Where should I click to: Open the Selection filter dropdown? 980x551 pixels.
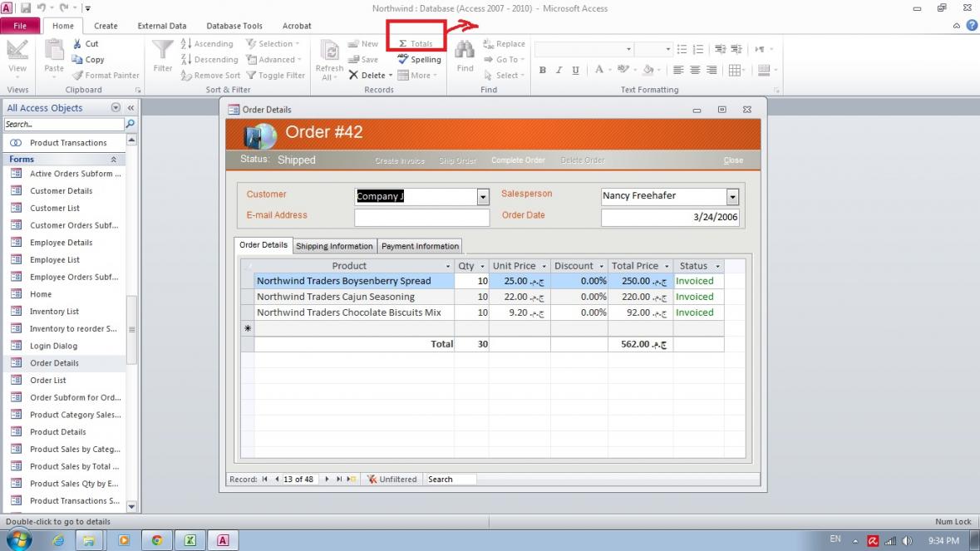[x=273, y=44]
